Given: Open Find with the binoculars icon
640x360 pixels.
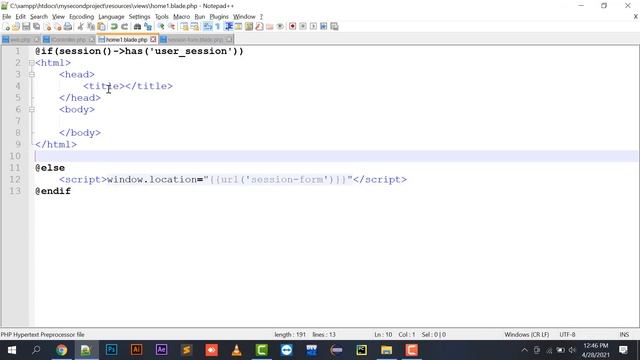Looking at the screenshot, I should coord(138,27).
